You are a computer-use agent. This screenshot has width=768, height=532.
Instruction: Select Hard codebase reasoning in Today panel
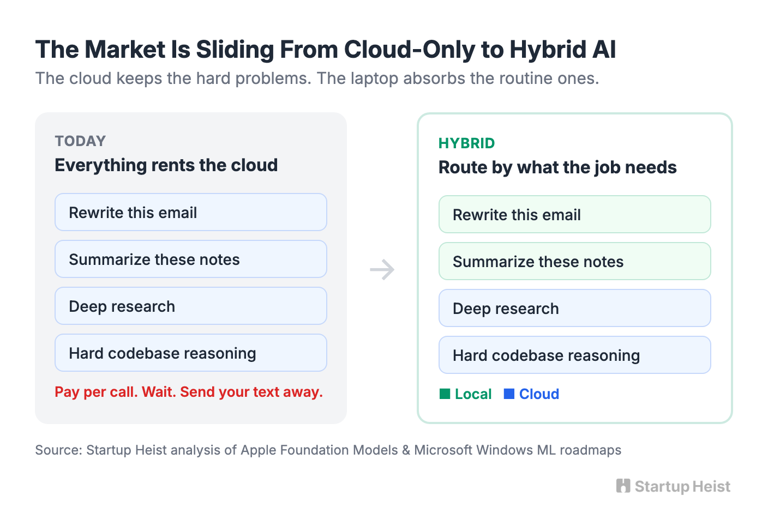(x=191, y=353)
